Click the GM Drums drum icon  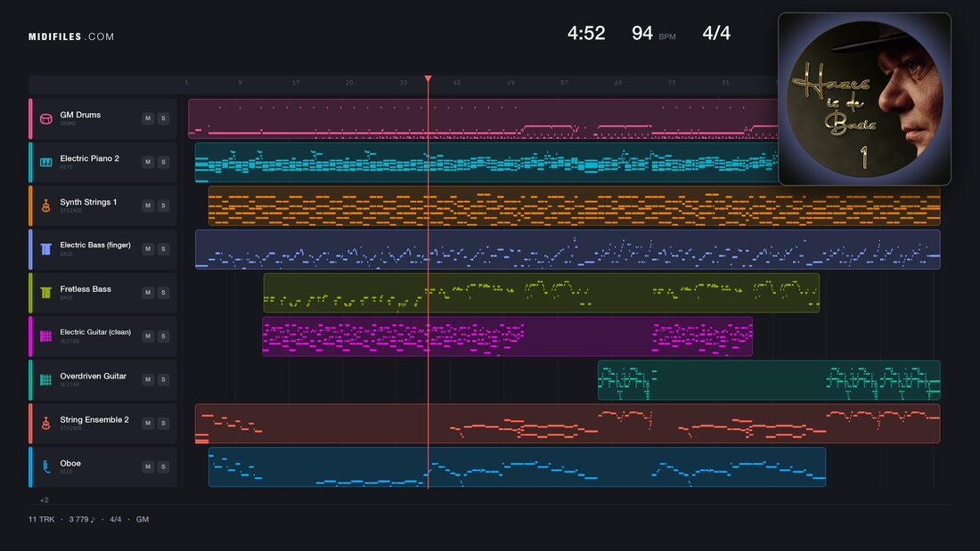[x=45, y=118]
